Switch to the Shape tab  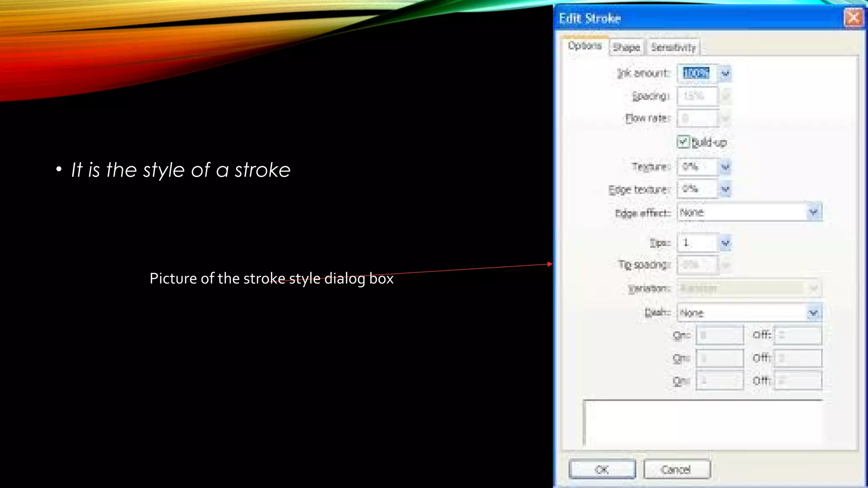click(626, 47)
